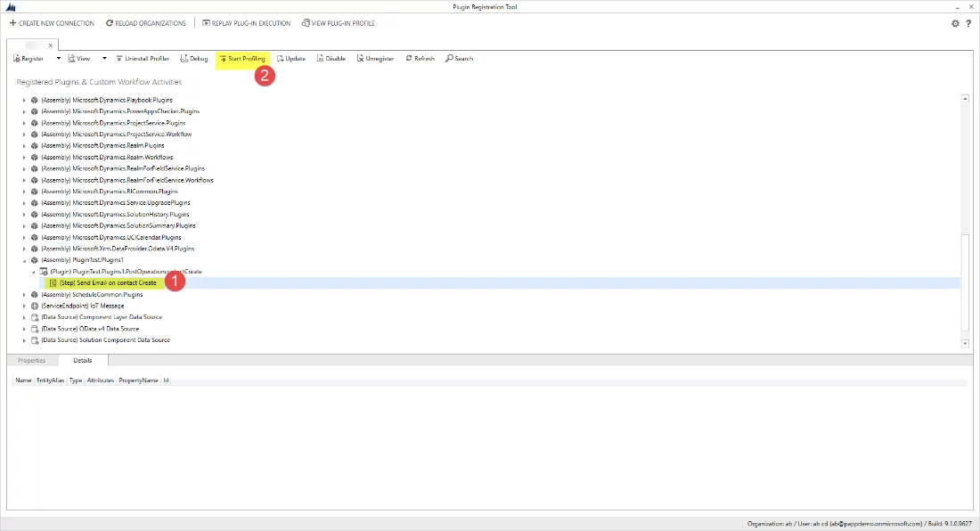Image resolution: width=980 pixels, height=531 pixels.
Task: Click the Unregister toolbar button
Action: coord(375,59)
